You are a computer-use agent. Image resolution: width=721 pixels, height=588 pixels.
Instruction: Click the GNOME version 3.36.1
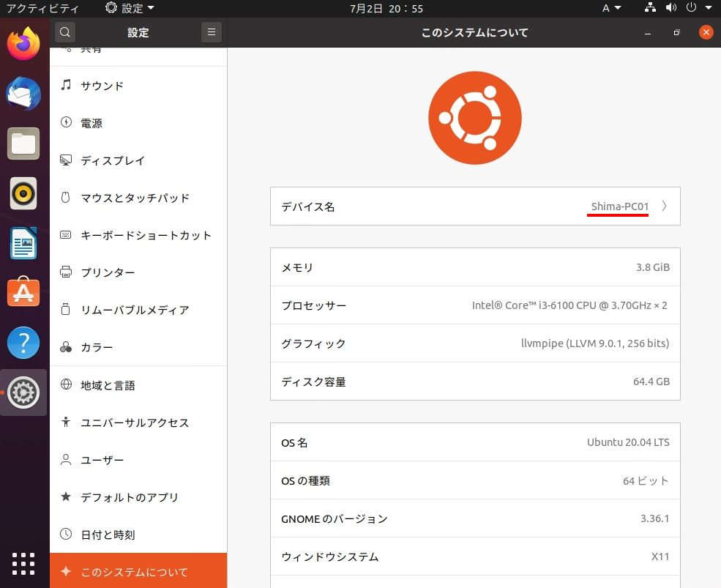pyautogui.click(x=655, y=518)
